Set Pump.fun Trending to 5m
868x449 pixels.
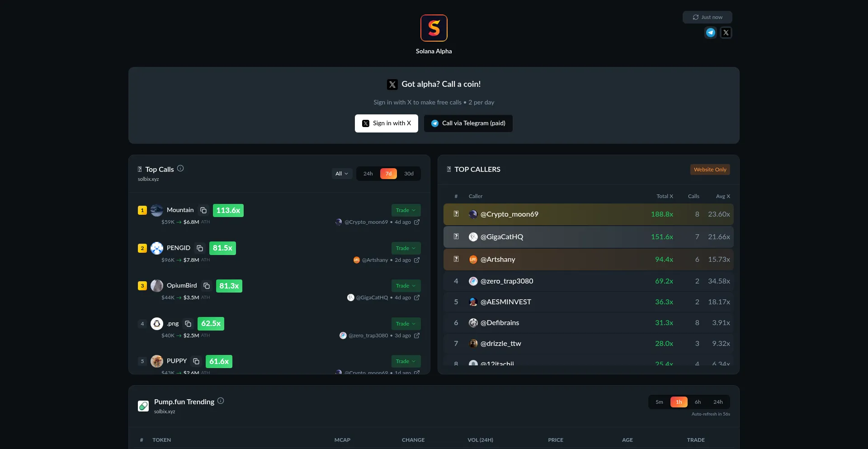click(x=659, y=402)
